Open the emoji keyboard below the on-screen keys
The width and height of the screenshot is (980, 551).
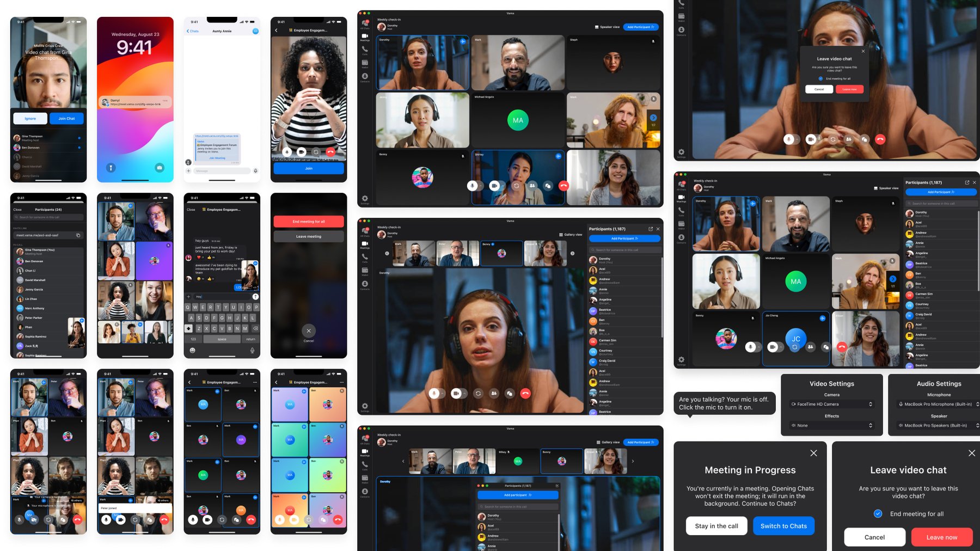tap(192, 350)
